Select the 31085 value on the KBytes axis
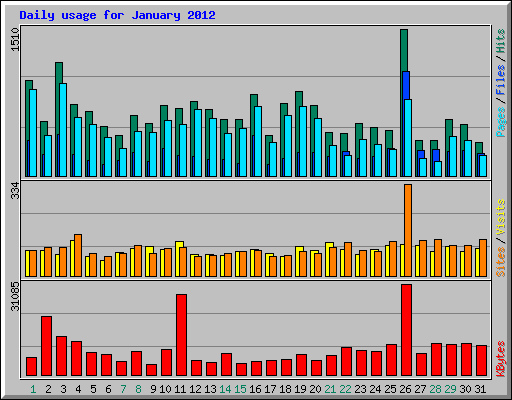This screenshot has width=512, height=400. pyautogui.click(x=15, y=296)
